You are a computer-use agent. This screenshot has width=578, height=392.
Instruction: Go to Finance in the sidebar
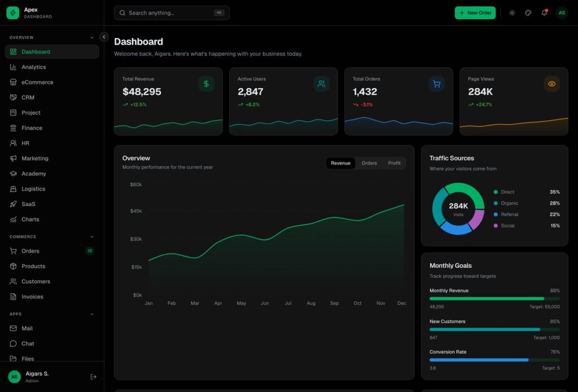(x=52, y=128)
